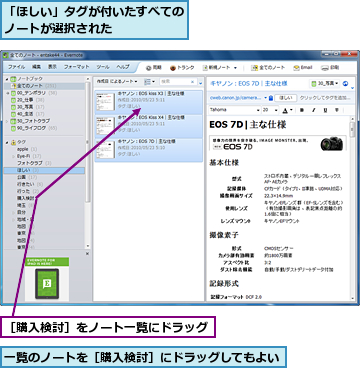
Task: Click the italic formatting icon
Action: (x=313, y=110)
